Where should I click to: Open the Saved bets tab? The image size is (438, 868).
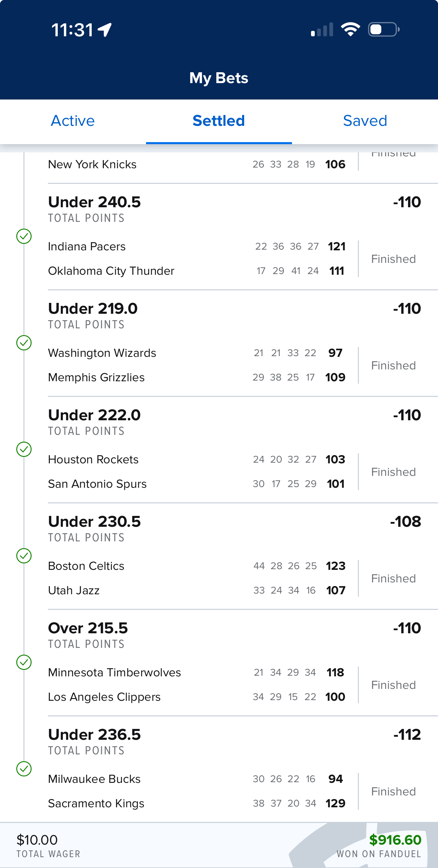pyautogui.click(x=365, y=121)
